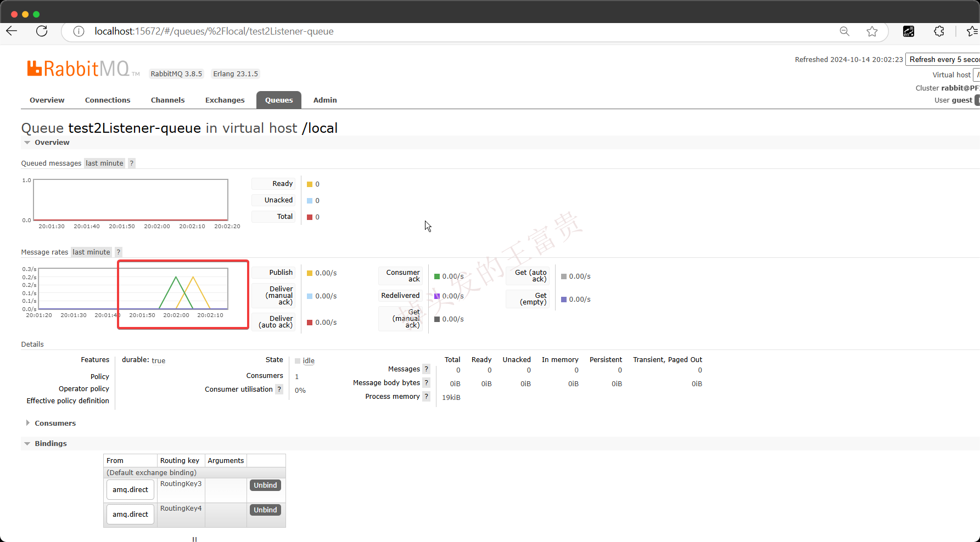
Task: Click the idle state label
Action: (x=309, y=360)
